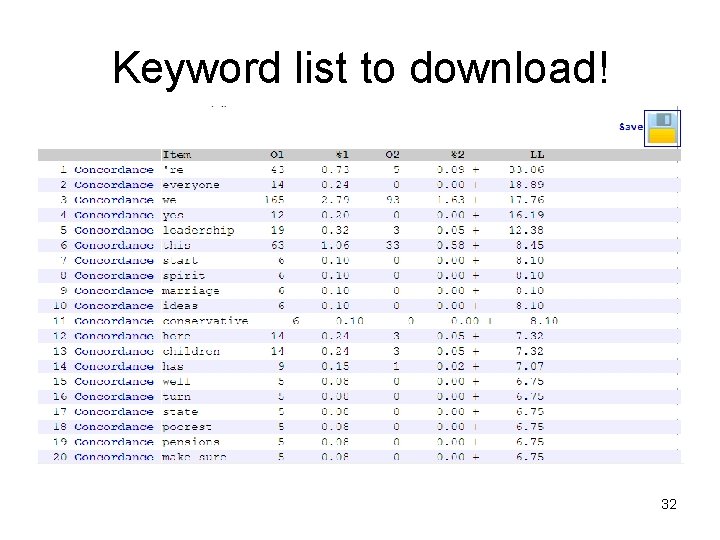Open Concordance link for turn
720x540 pixels.
click(114, 397)
